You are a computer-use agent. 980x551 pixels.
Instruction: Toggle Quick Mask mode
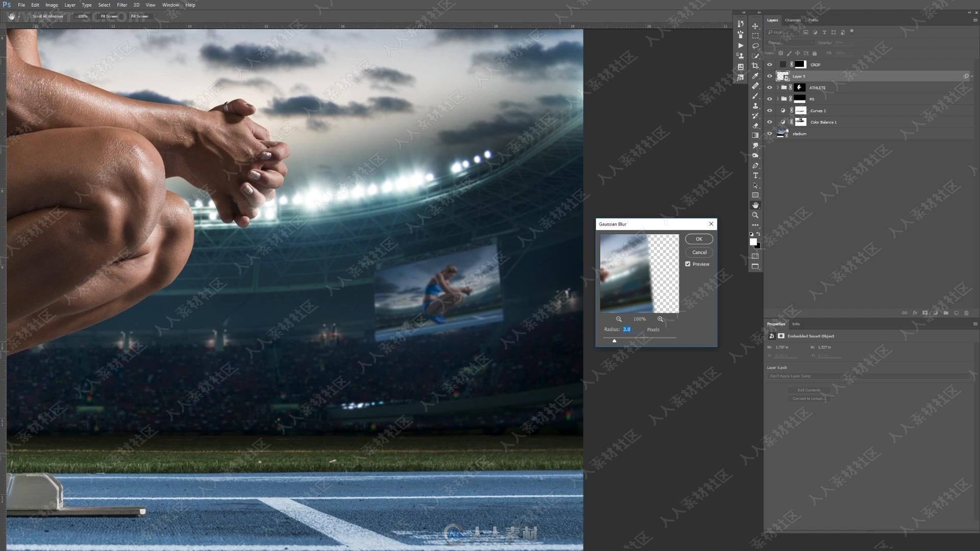[755, 256]
